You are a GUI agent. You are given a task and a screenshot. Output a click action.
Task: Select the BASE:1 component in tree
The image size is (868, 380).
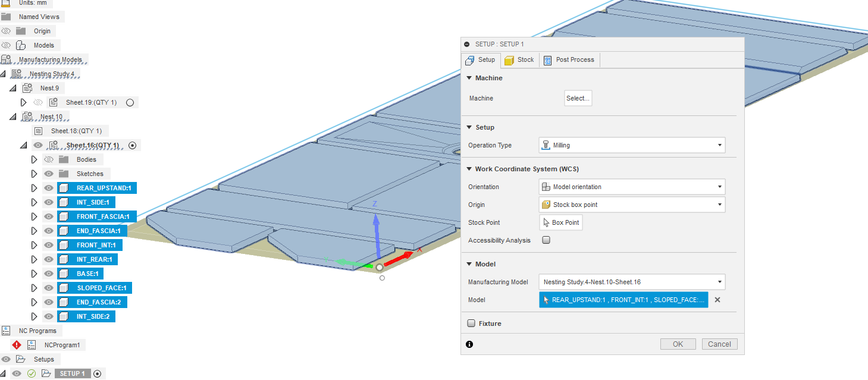[x=87, y=274]
